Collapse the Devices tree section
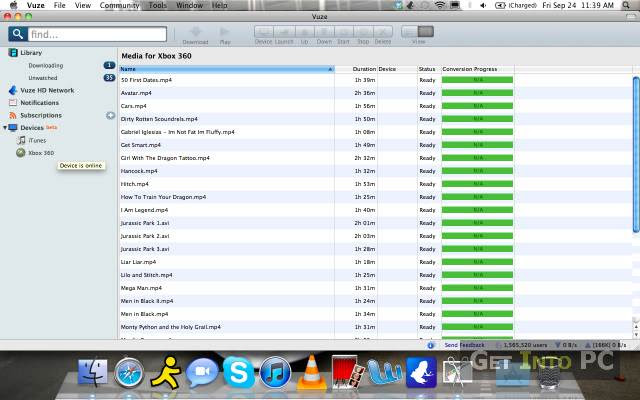This screenshot has width=640, height=400. 4,128
